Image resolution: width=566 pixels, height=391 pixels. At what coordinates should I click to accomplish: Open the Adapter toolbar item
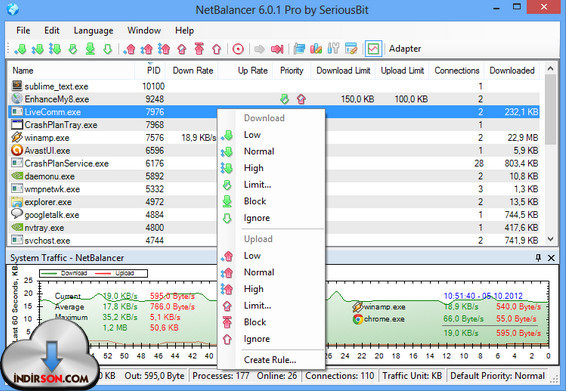tap(405, 49)
